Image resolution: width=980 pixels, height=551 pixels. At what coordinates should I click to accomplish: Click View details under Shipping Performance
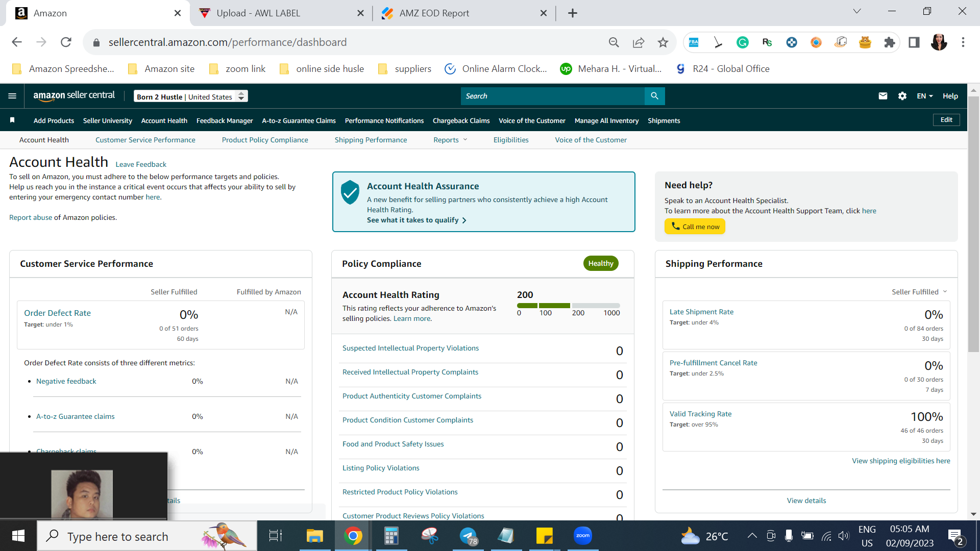point(806,500)
